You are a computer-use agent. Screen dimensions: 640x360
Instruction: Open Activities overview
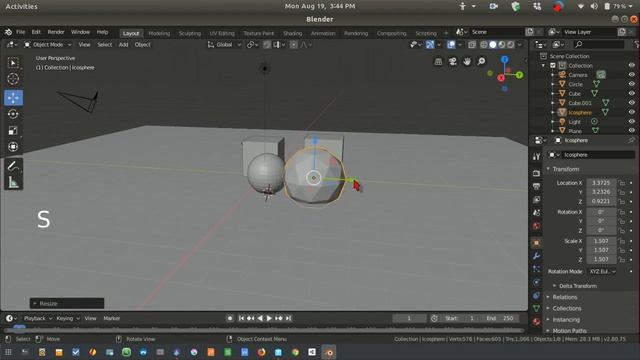pyautogui.click(x=21, y=7)
